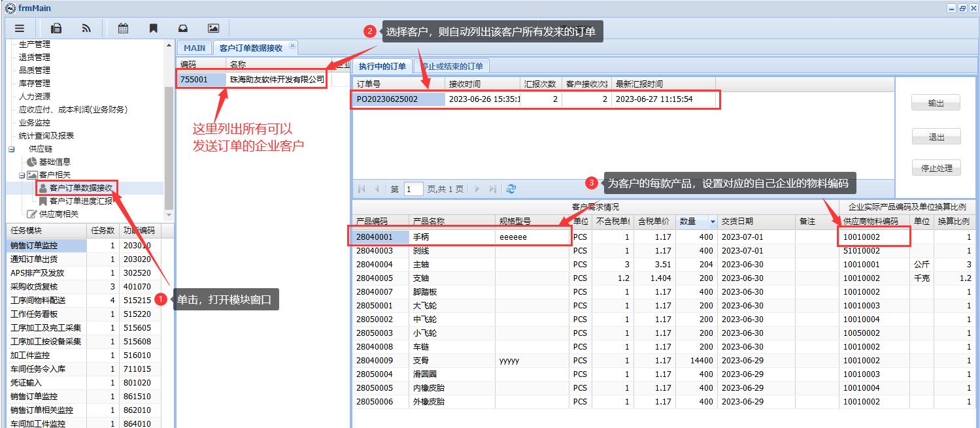Collapse the 客户相关 tree node
Screen dimensions: 980x428
click(22, 175)
